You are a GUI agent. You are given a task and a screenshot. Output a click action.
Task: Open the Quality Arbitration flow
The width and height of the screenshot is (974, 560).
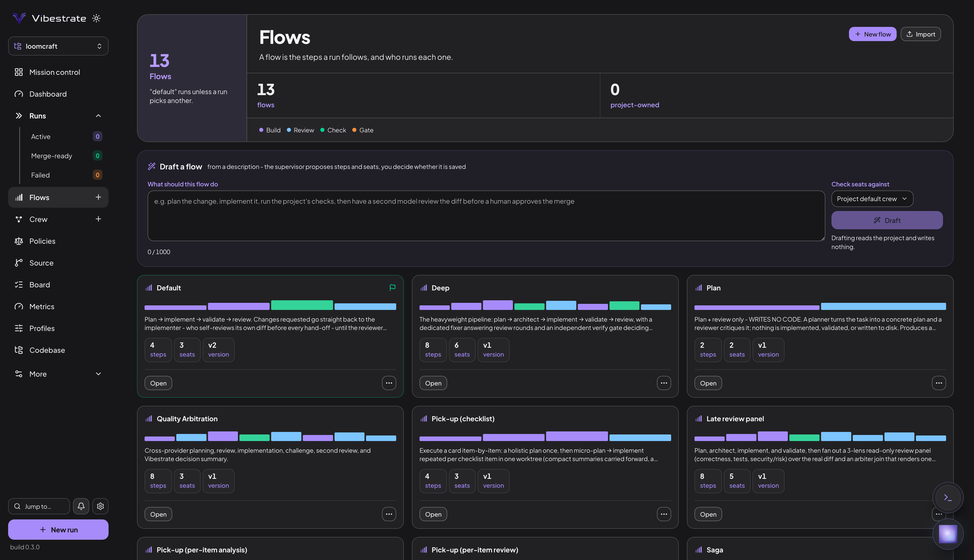158,514
